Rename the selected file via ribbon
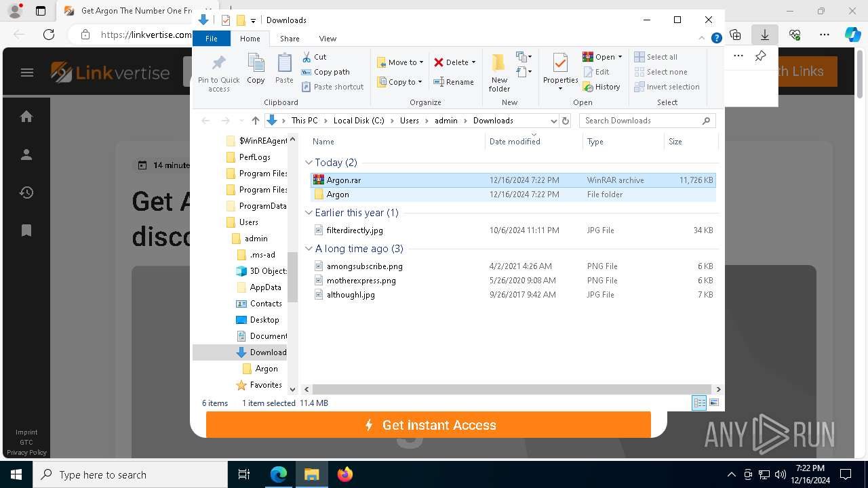Image resolution: width=868 pixels, height=488 pixels. point(454,82)
